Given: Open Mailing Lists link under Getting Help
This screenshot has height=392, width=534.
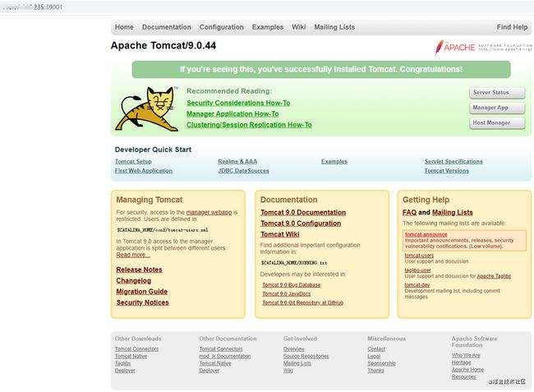Looking at the screenshot, I should pos(453,213).
